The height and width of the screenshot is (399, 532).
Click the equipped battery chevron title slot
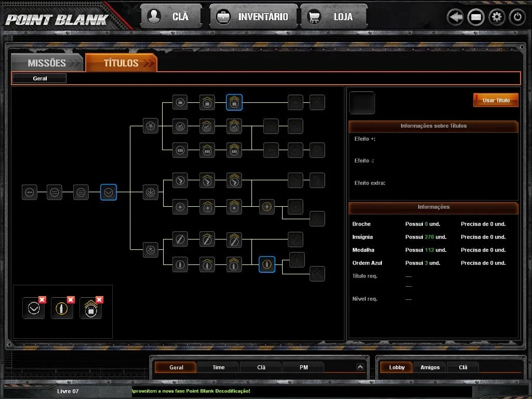(90, 309)
